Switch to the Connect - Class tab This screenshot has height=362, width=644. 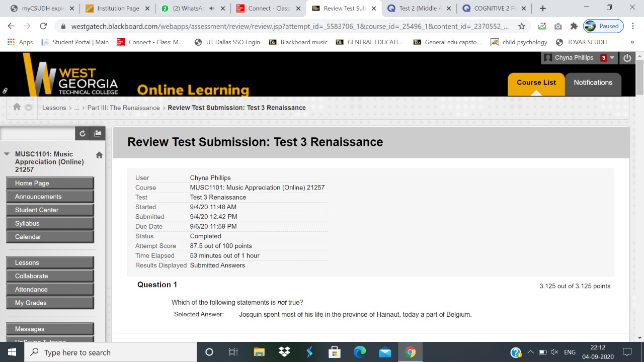point(269,9)
